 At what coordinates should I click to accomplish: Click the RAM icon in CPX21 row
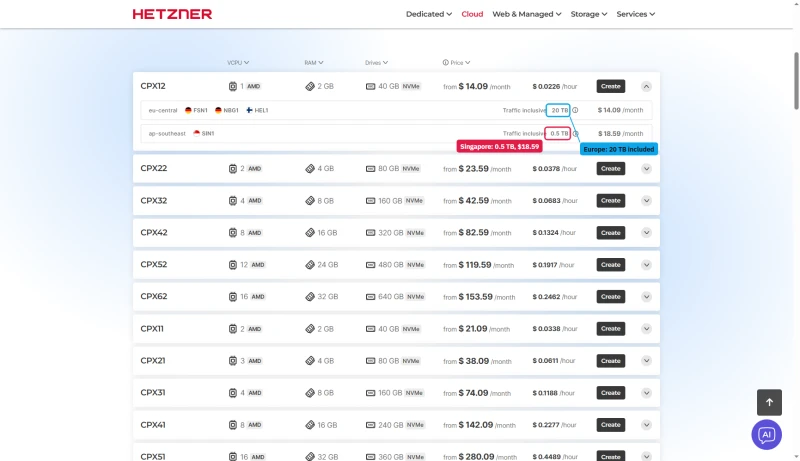point(310,361)
